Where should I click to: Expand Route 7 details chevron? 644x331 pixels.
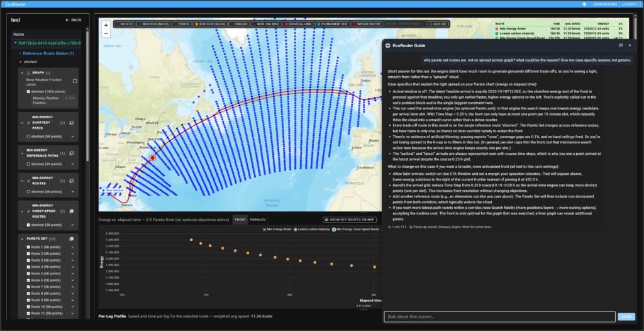coord(72,286)
